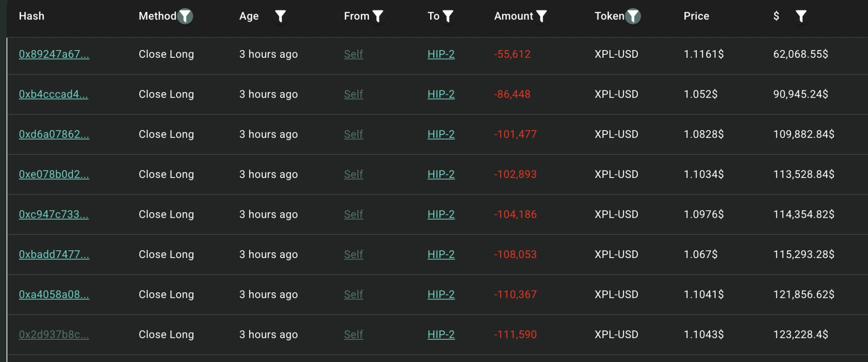
Task: Open the partially visible 0x2d937b8c... hash
Action: tap(54, 335)
